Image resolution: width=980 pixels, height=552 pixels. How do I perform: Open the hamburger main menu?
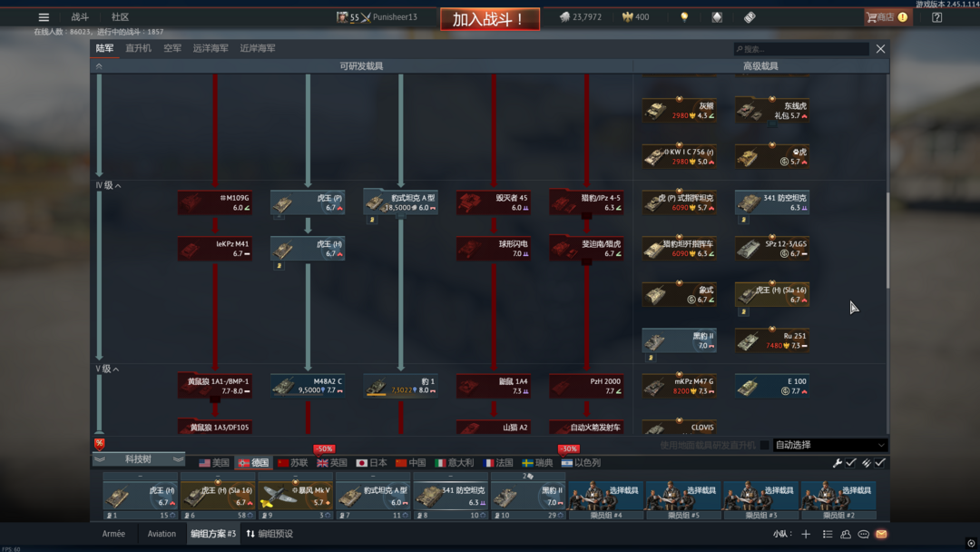44,17
